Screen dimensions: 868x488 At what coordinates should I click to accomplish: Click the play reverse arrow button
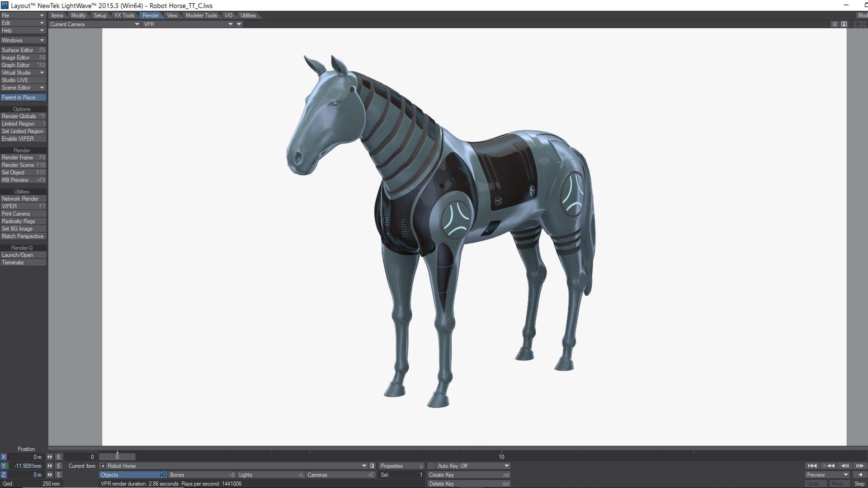tap(859, 475)
